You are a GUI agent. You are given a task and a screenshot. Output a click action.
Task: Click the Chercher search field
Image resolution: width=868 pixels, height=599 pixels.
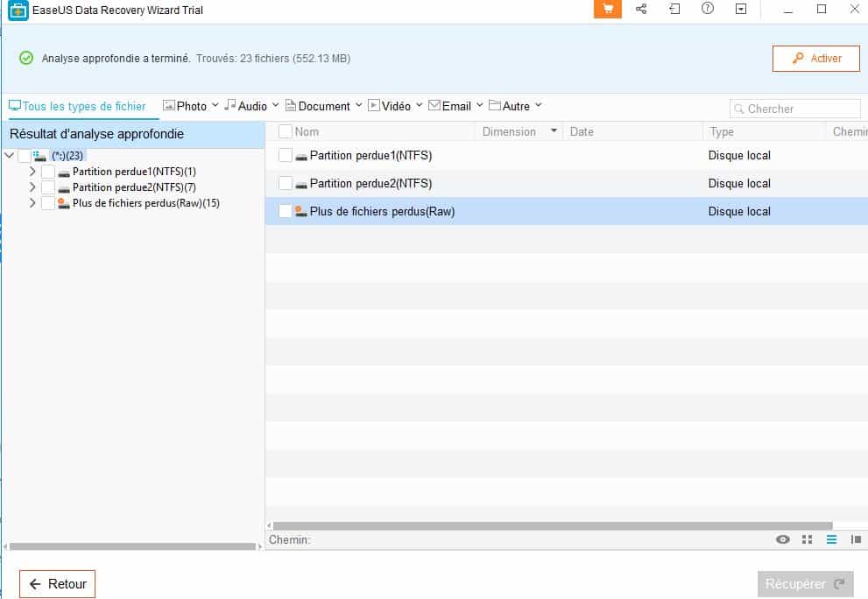(795, 109)
